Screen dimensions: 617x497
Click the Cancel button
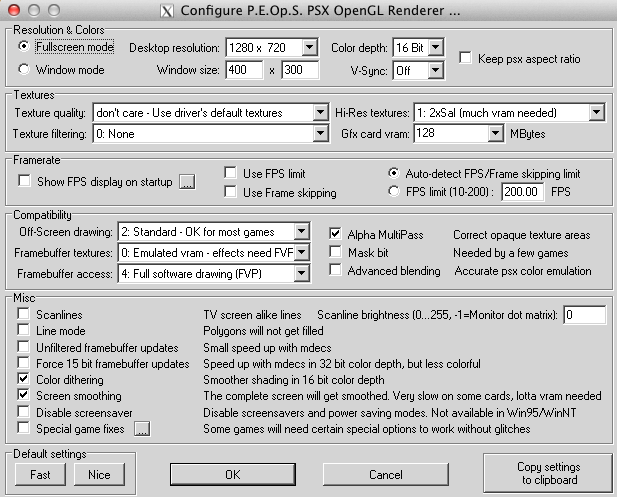click(386, 475)
